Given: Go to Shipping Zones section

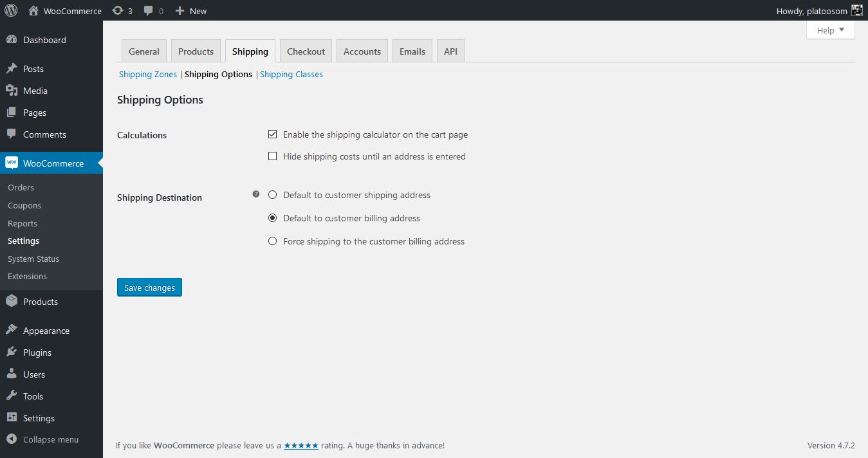Looking at the screenshot, I should (148, 75).
